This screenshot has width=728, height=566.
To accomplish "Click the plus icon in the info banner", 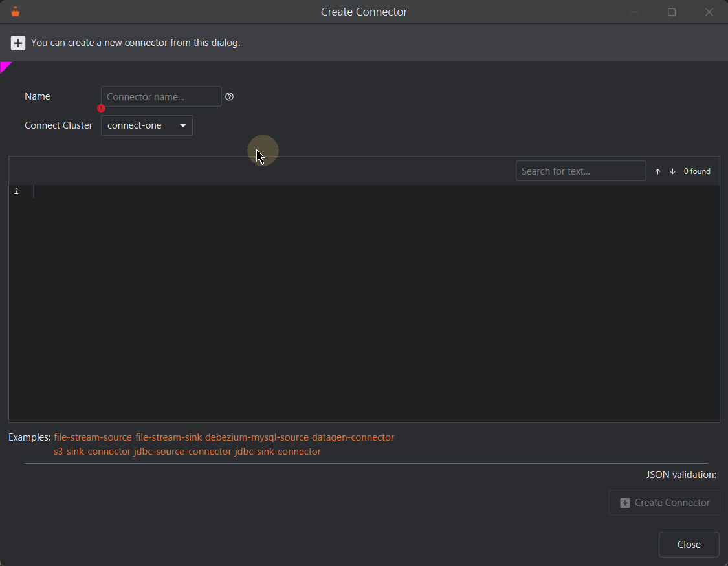I will click(x=17, y=43).
